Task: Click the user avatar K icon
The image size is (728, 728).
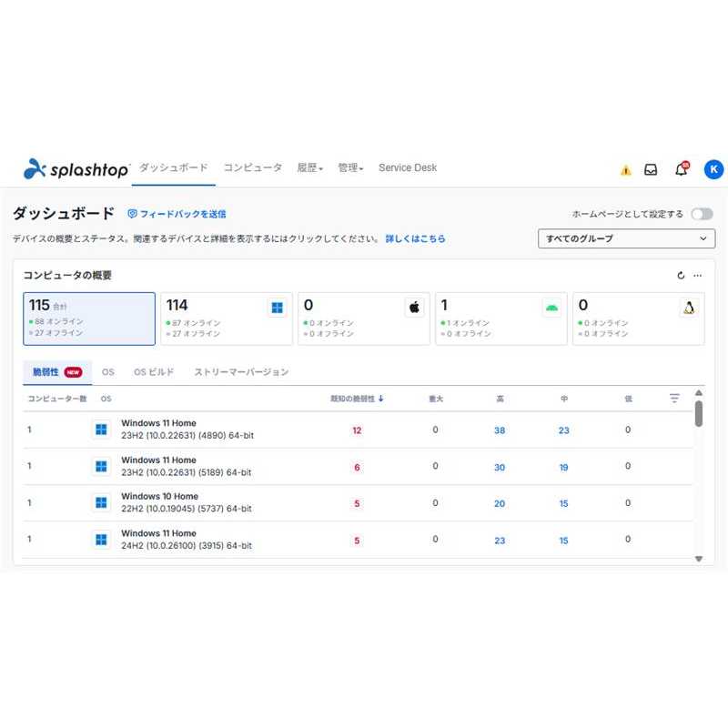Action: tap(714, 169)
